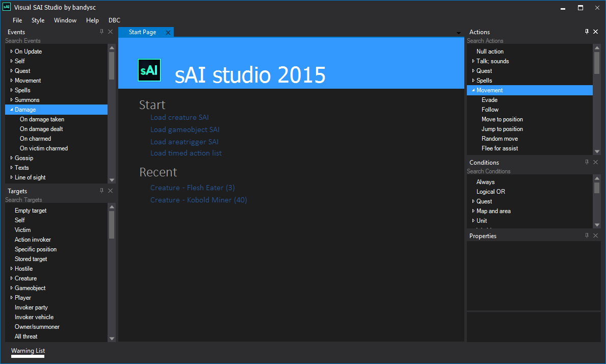Viewport: 606px width, 364px height.
Task: Open the Style menu
Action: tap(38, 20)
